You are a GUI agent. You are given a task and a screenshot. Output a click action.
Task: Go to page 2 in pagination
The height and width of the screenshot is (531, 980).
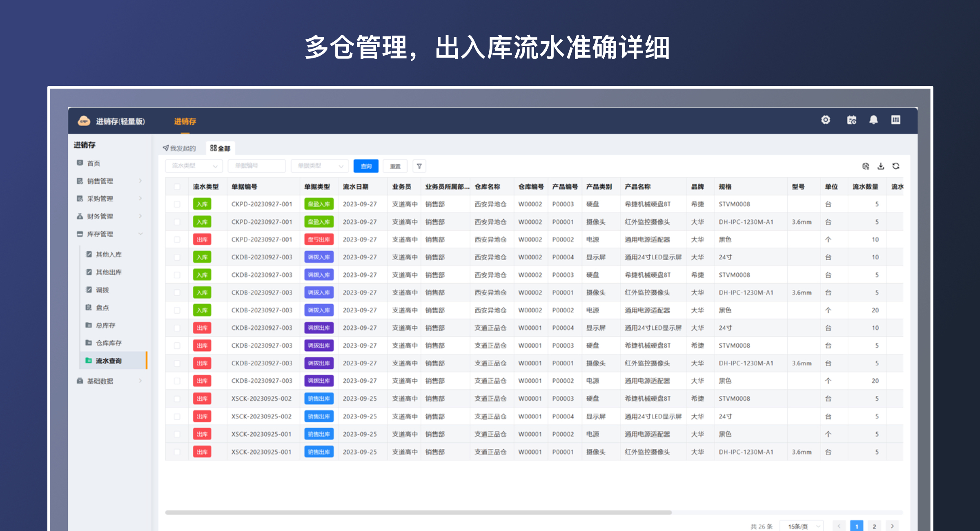[x=874, y=526]
